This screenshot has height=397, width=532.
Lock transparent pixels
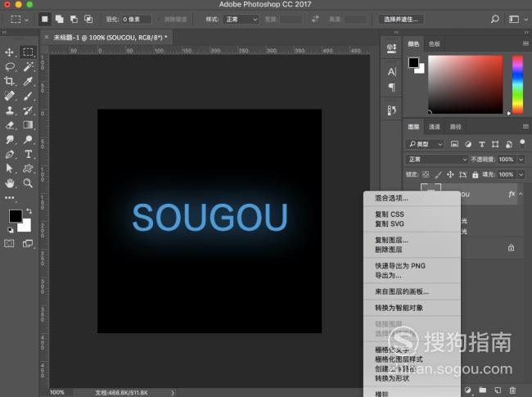pos(426,174)
